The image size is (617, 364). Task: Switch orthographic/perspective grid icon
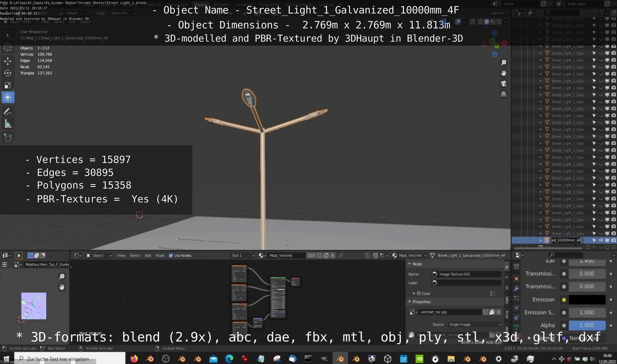(503, 94)
